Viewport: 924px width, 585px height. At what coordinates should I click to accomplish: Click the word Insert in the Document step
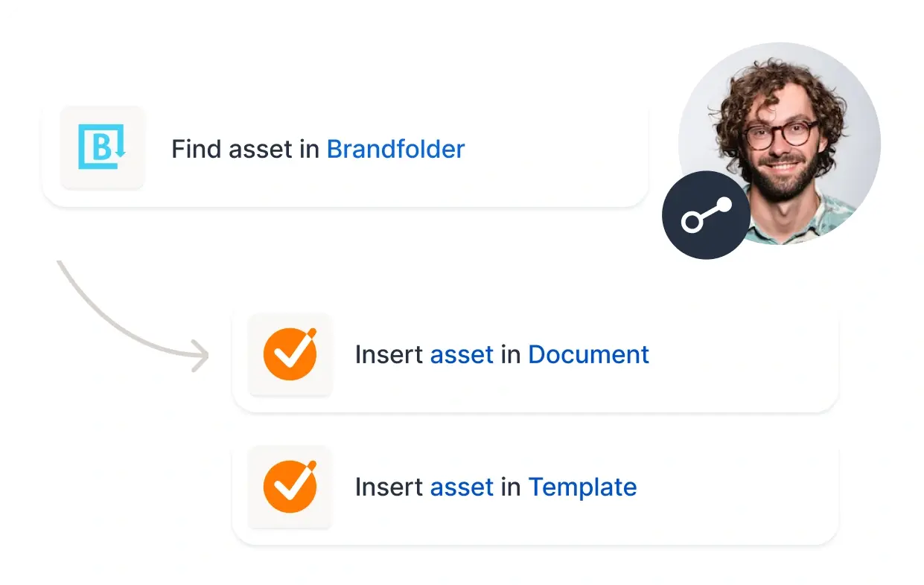pyautogui.click(x=389, y=354)
